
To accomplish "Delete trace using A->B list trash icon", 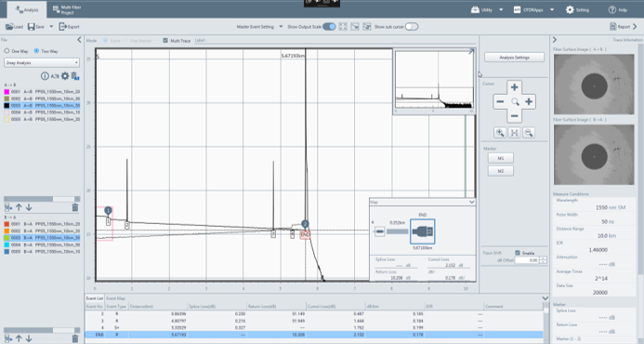I will pyautogui.click(x=75, y=207).
